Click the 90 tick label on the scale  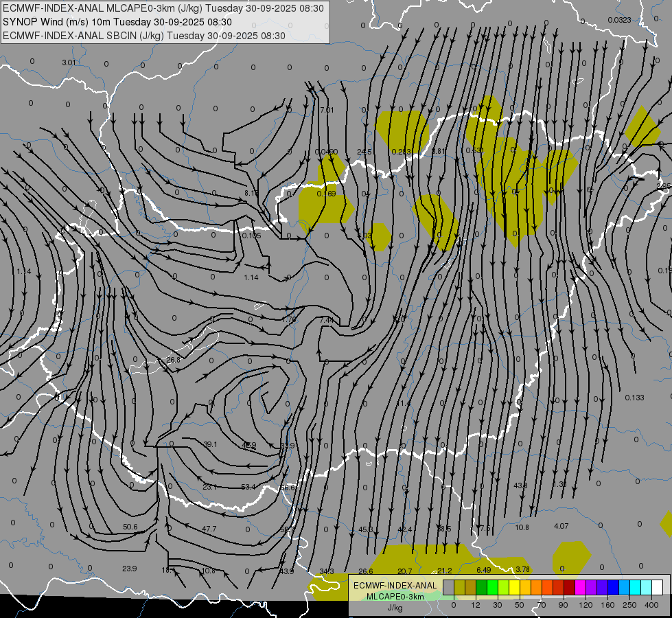563,605
